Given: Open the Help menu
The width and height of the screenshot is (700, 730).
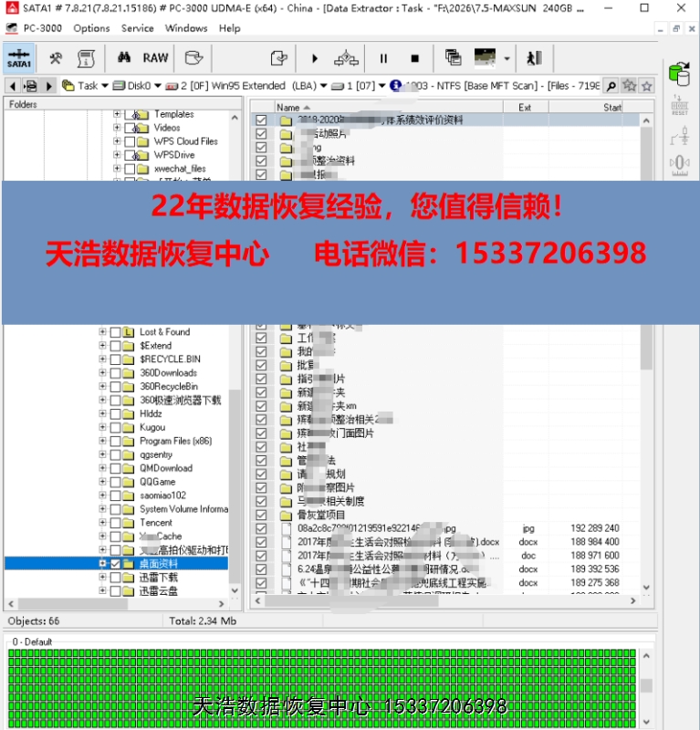Looking at the screenshot, I should click(230, 28).
